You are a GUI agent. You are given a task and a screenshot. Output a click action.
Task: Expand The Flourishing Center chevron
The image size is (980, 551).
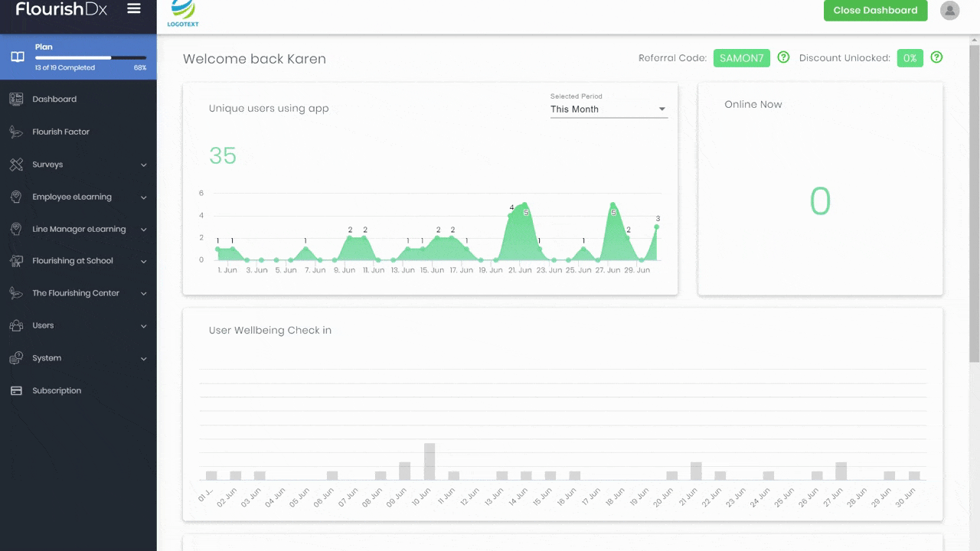click(x=143, y=294)
